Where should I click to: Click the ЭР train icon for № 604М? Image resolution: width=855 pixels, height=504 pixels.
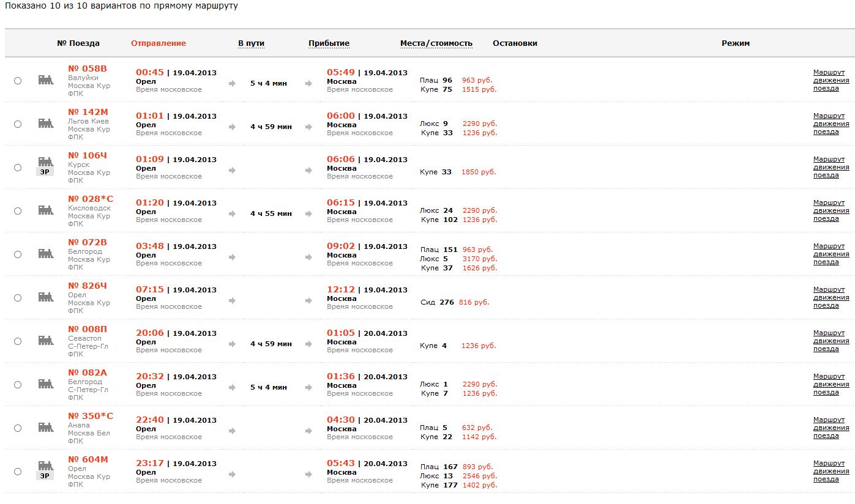(45, 470)
